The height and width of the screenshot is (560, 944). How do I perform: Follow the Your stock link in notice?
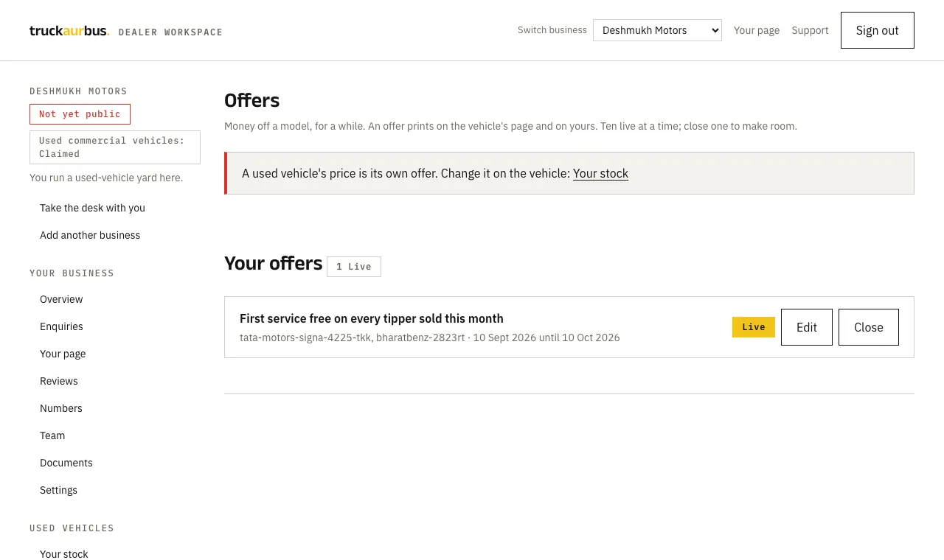[x=600, y=173]
